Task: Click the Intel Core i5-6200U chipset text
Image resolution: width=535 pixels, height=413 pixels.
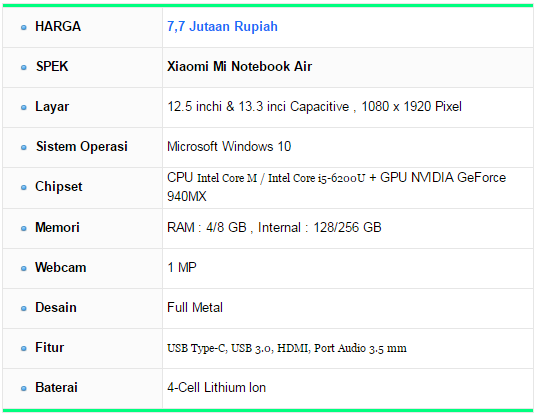Action: pos(316,178)
